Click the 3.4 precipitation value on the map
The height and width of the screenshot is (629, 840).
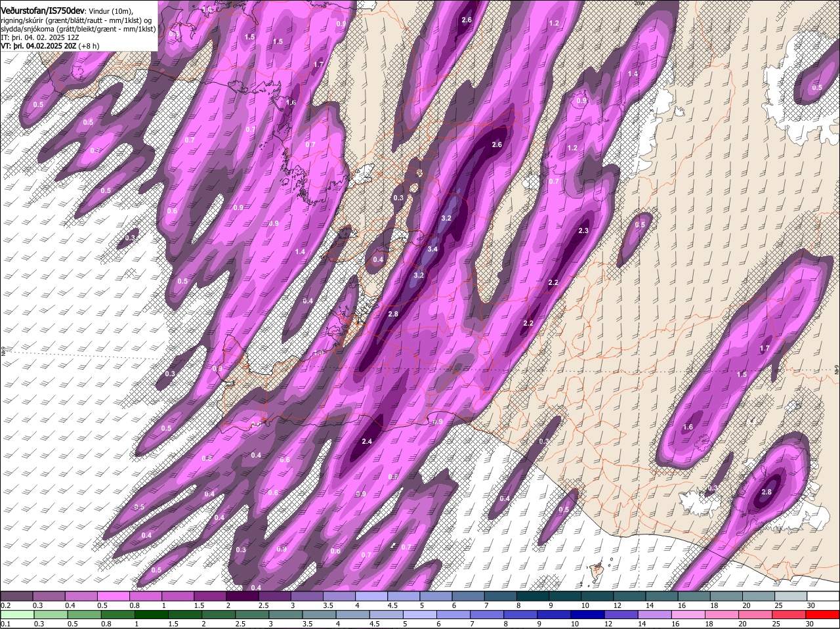click(x=432, y=249)
